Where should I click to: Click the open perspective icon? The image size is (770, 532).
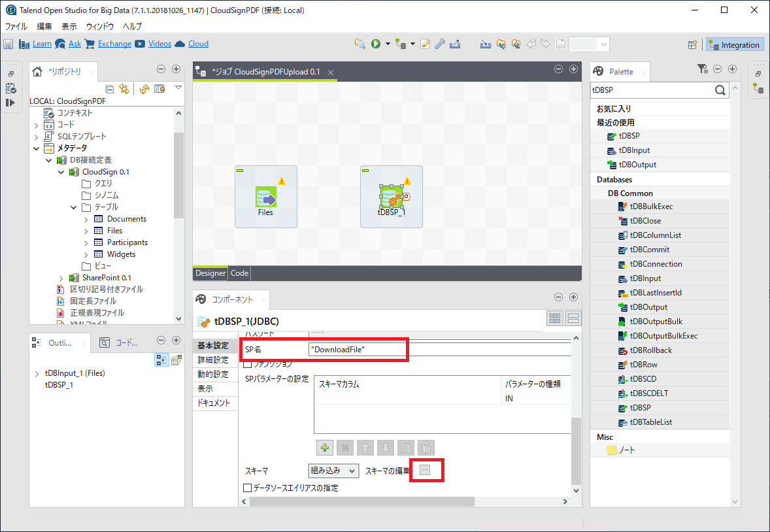692,44
